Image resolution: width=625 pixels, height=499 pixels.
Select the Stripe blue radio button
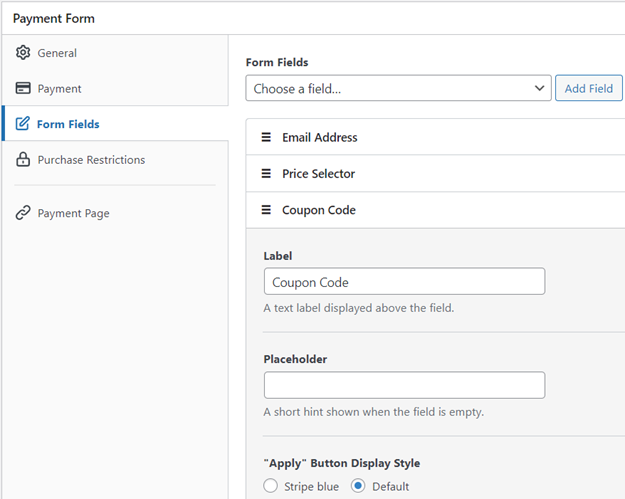(271, 486)
